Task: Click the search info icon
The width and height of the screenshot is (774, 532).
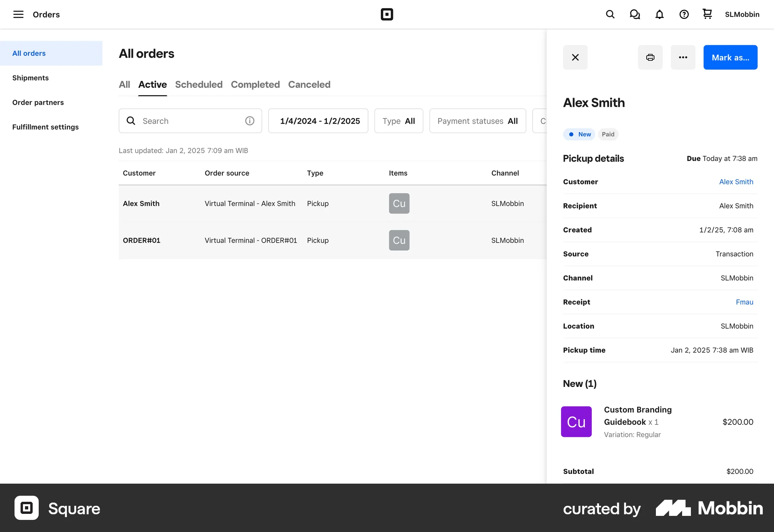Action: (250, 121)
